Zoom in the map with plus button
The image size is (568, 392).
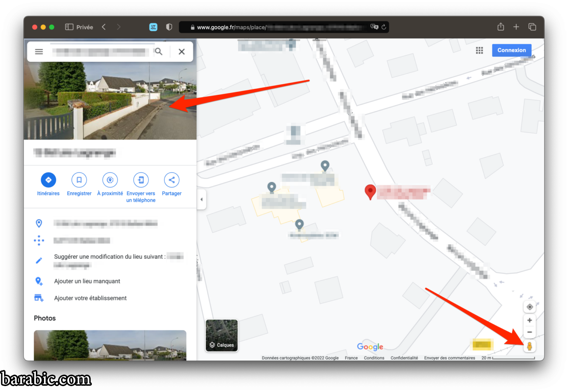coord(530,320)
